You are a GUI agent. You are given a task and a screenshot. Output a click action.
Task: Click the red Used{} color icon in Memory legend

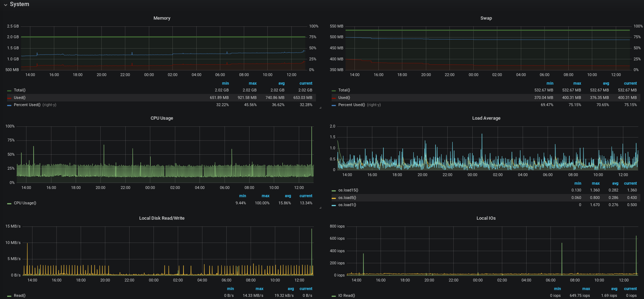[x=9, y=98]
